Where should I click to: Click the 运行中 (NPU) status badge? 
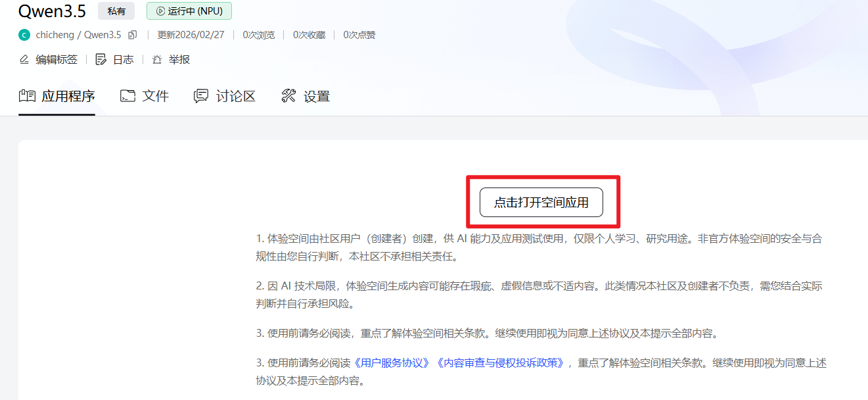coord(189,11)
